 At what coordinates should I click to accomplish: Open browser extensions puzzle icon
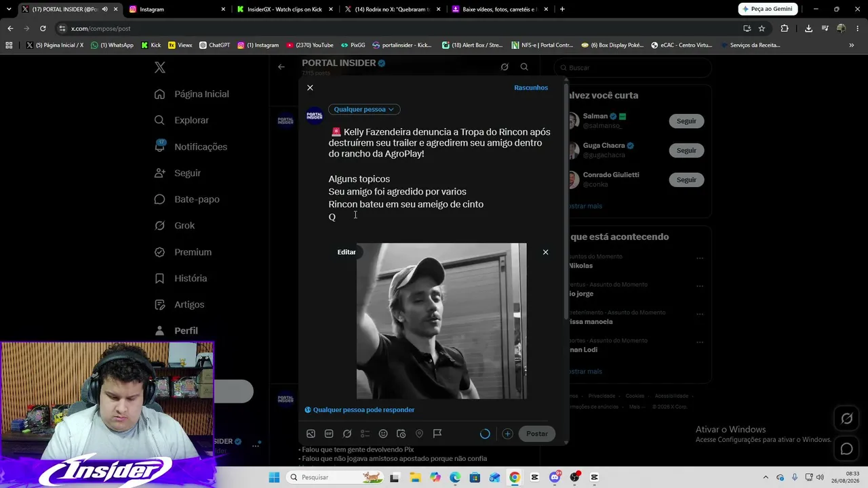[785, 28]
